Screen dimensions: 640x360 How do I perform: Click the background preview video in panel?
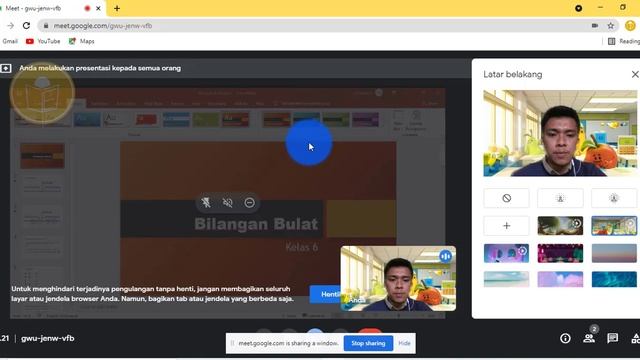tap(560, 133)
